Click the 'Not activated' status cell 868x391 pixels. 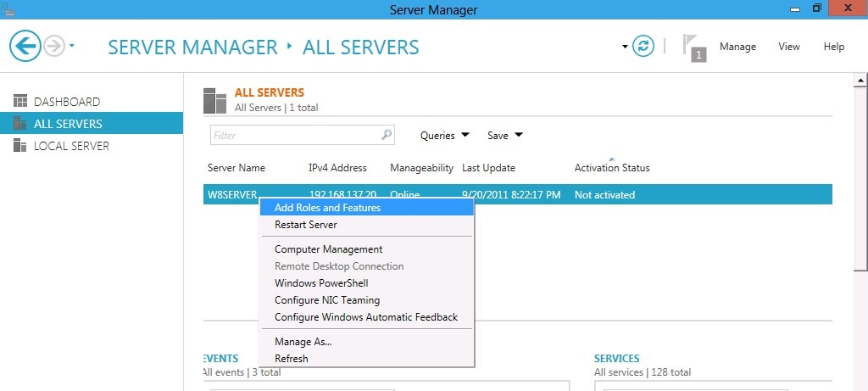click(604, 195)
